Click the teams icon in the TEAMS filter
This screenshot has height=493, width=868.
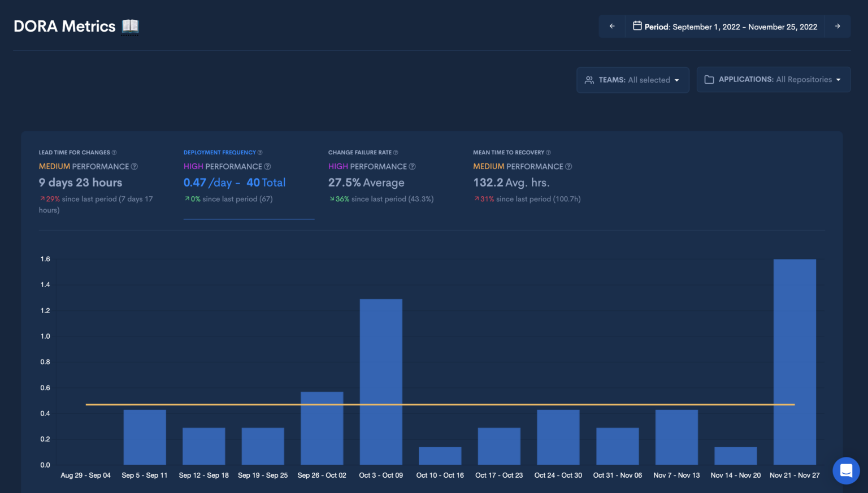[589, 80]
